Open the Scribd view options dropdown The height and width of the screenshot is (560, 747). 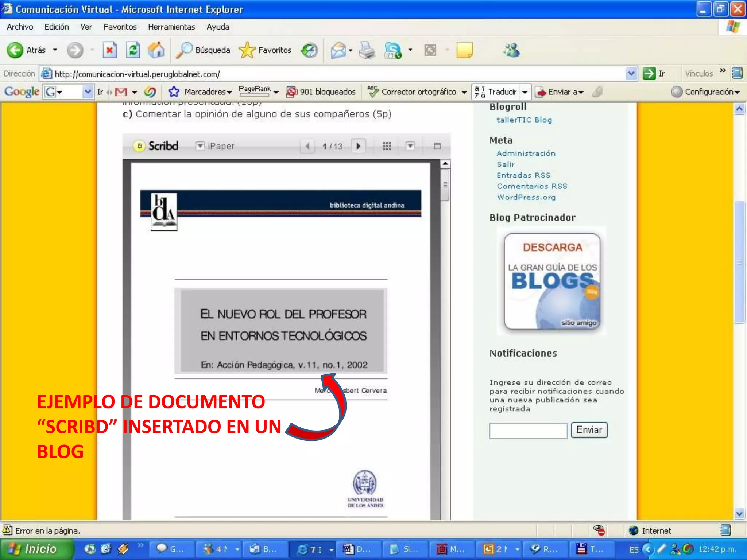(x=410, y=146)
